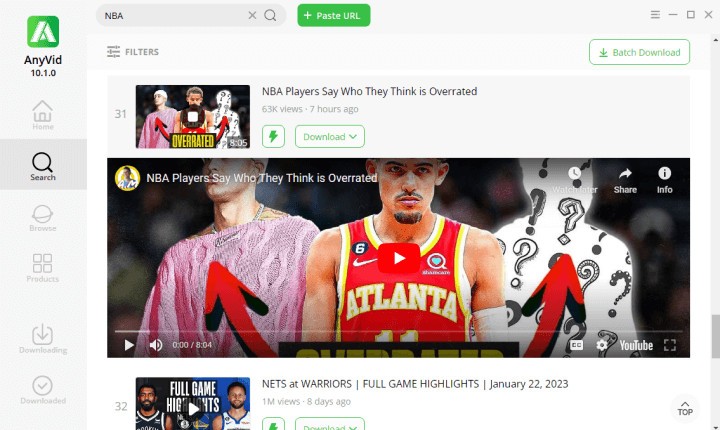Clear the NBA search text
Viewport: 720px width, 430px height.
[x=252, y=16]
